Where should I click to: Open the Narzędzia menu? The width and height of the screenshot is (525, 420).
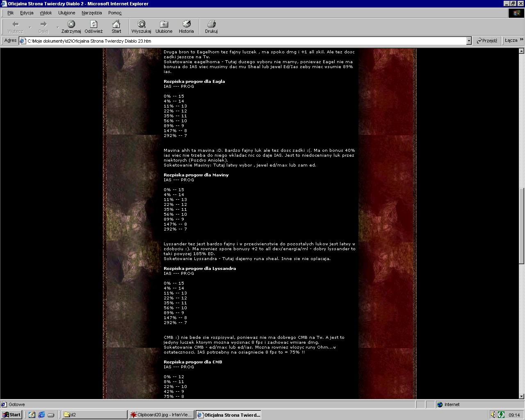click(x=91, y=13)
